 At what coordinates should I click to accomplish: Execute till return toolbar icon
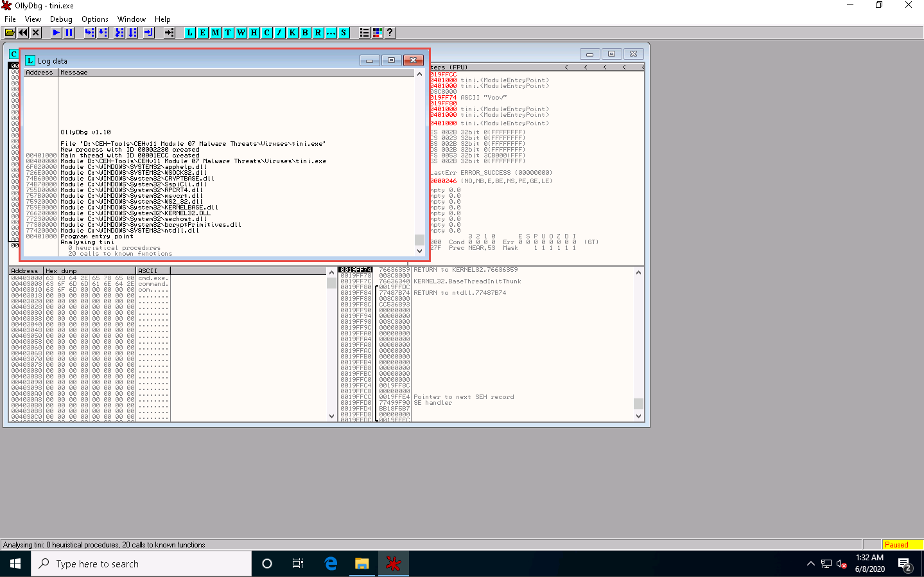click(148, 32)
